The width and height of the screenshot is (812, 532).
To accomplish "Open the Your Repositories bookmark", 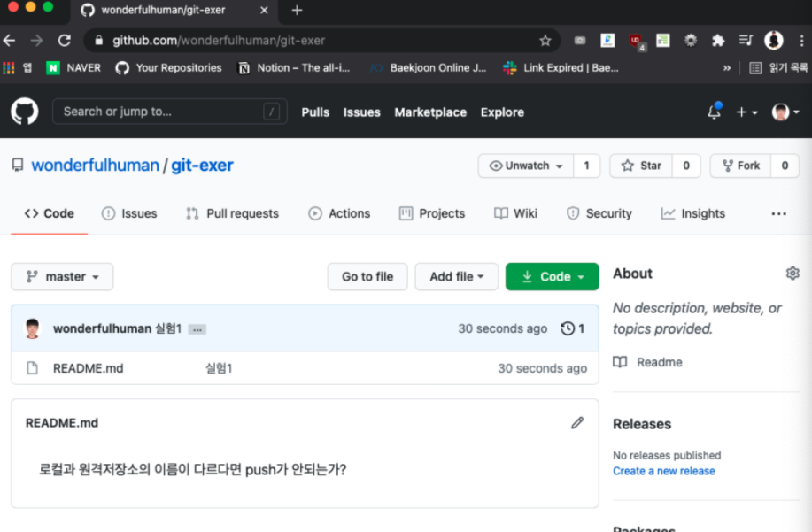I will (x=168, y=68).
